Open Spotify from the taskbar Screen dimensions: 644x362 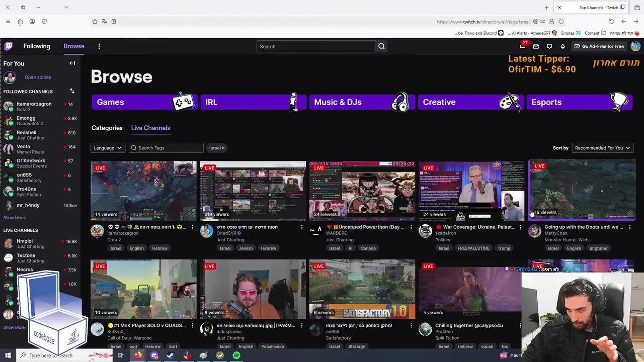[236, 355]
